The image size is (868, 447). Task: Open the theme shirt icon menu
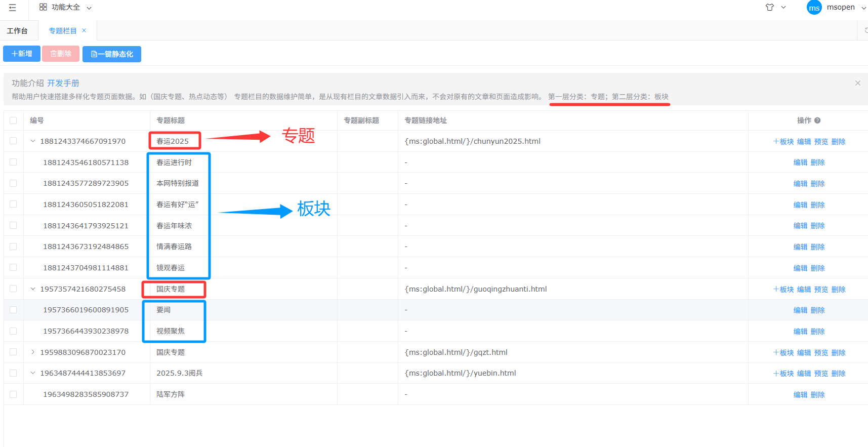770,7
